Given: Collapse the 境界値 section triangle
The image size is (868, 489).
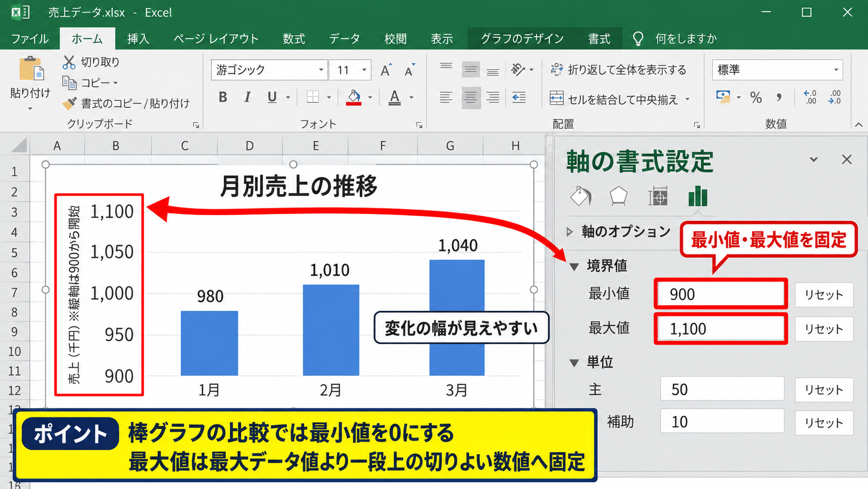Looking at the screenshot, I should [574, 267].
